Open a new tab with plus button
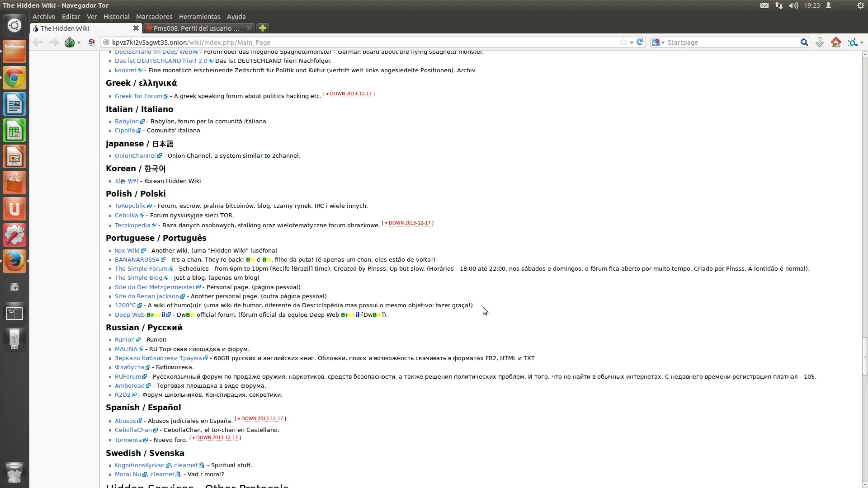The height and width of the screenshot is (488, 868). 262,28
